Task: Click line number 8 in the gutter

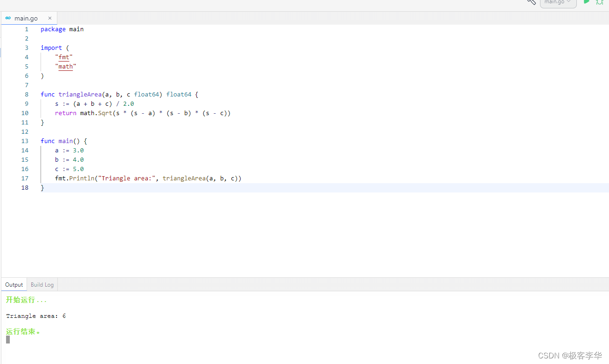Action: coord(27,94)
